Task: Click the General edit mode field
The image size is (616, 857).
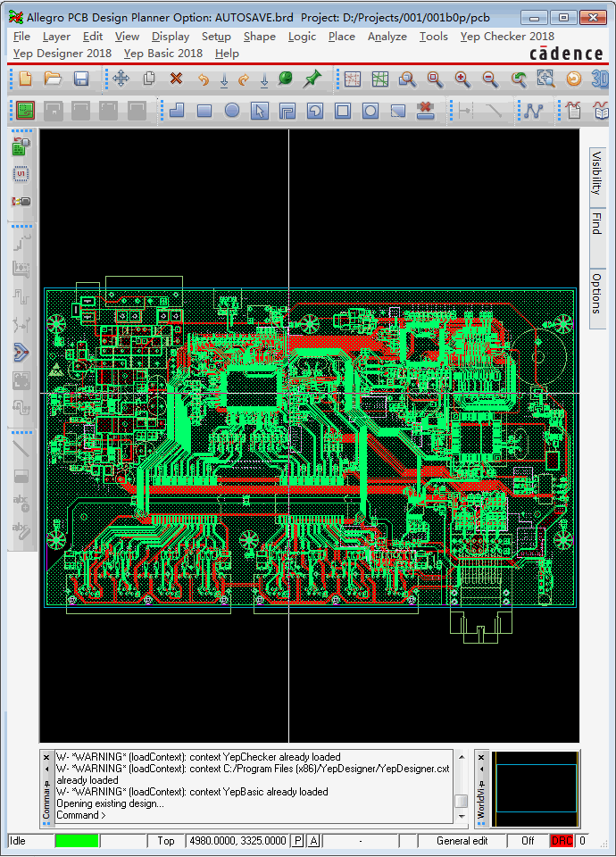Action: pyautogui.click(x=462, y=841)
